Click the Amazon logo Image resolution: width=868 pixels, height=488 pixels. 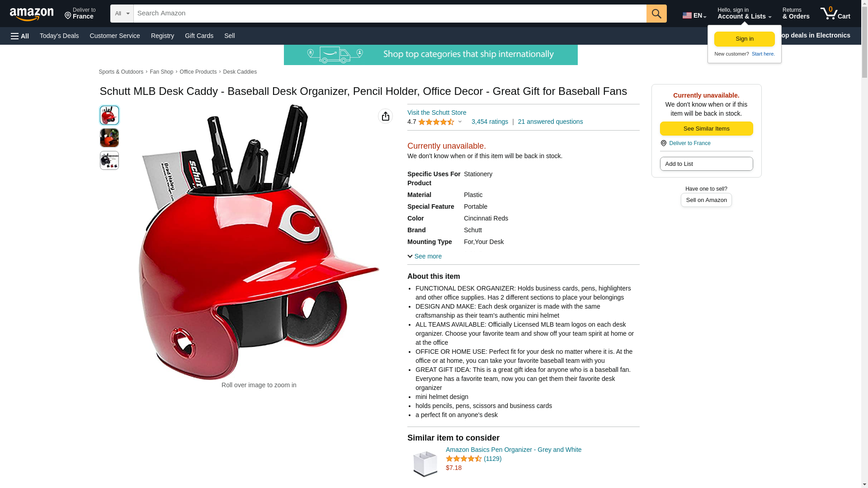tap(32, 14)
